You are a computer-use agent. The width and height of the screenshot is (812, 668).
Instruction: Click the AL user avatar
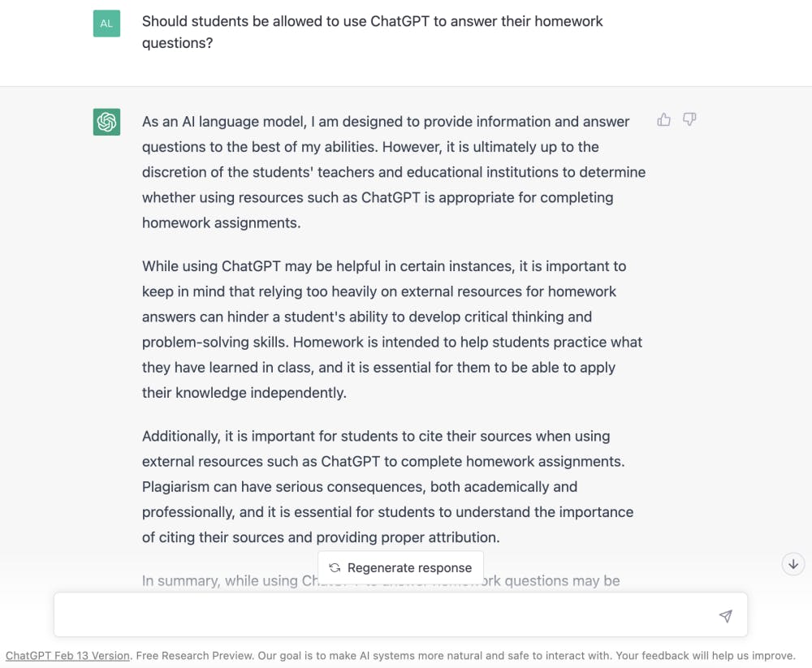[106, 24]
